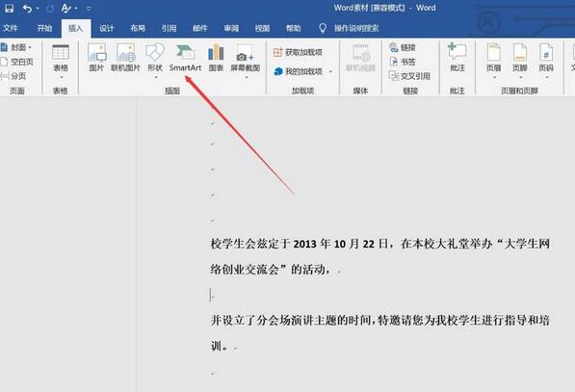The height and width of the screenshot is (392, 575).
Task: Open the 页码 page number dropdown
Action: coord(546,62)
